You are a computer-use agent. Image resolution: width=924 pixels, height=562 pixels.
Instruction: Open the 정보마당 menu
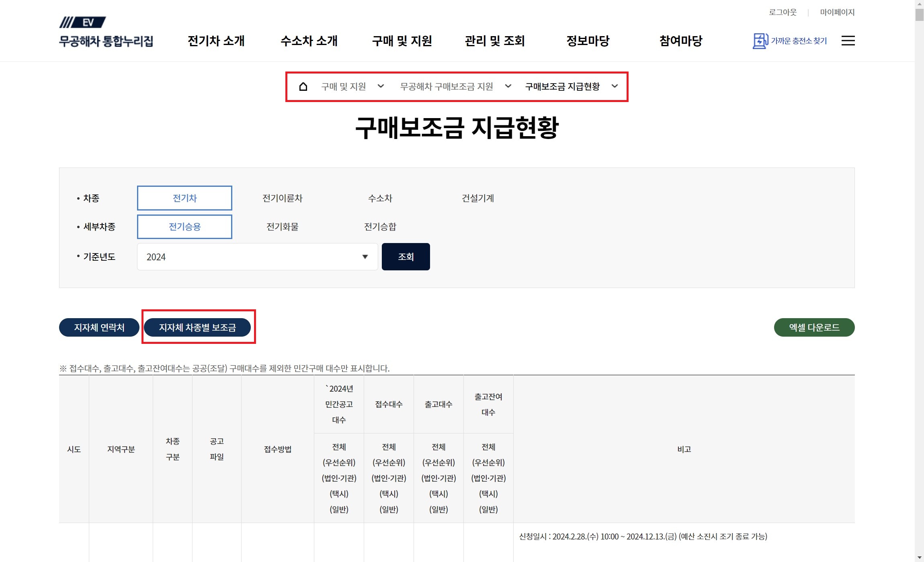pos(588,41)
